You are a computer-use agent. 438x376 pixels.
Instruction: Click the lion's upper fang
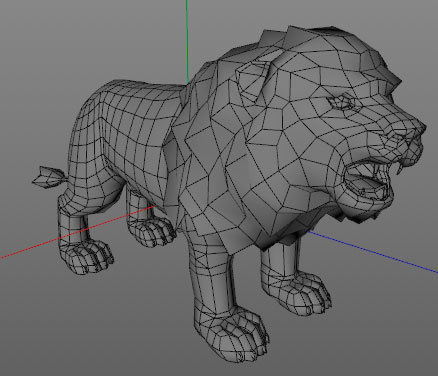point(399,168)
